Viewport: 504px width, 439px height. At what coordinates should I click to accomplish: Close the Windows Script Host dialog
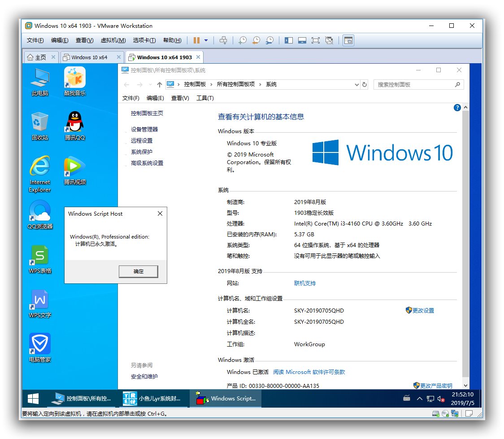[160, 214]
